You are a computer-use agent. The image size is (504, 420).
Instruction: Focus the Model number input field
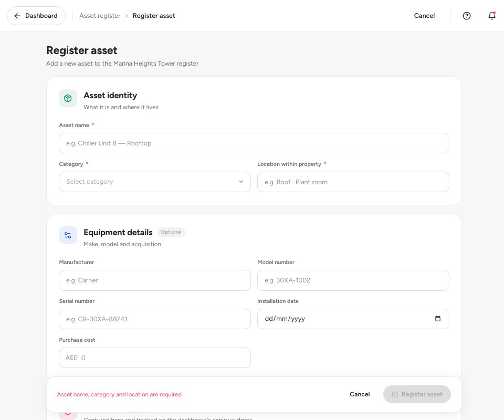pos(353,280)
